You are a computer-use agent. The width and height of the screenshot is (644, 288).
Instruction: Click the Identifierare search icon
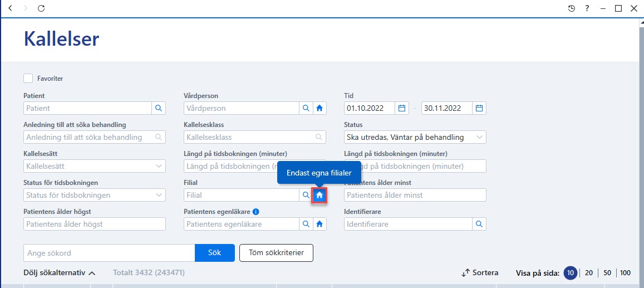pos(479,224)
